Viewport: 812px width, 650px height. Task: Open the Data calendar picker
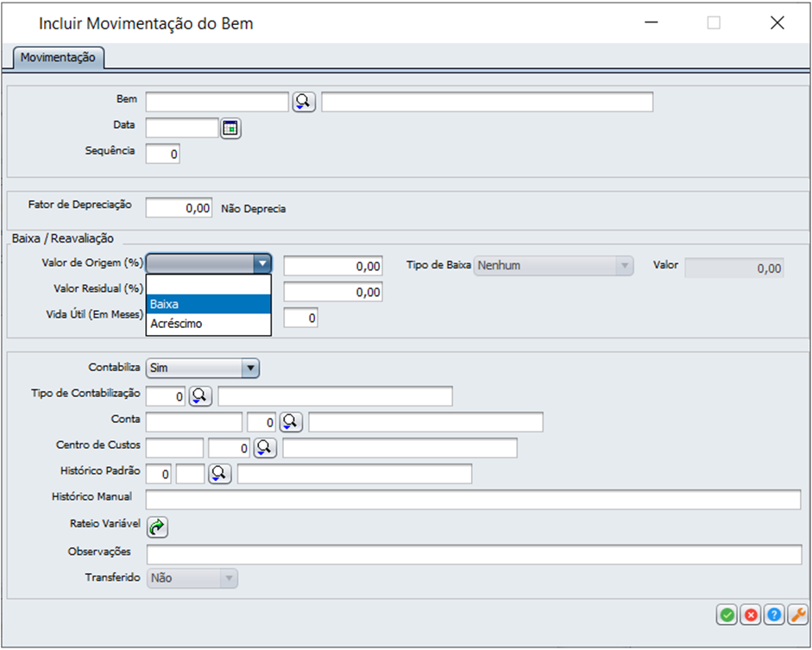pyautogui.click(x=230, y=128)
